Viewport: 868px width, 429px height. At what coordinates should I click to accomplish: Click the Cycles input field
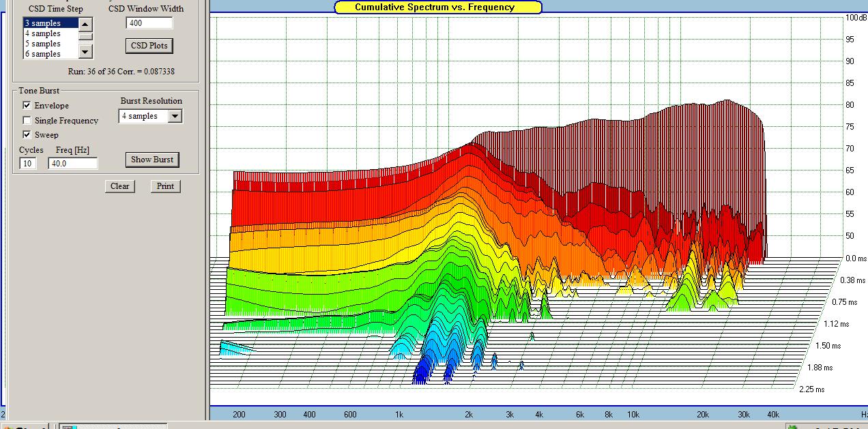(28, 164)
